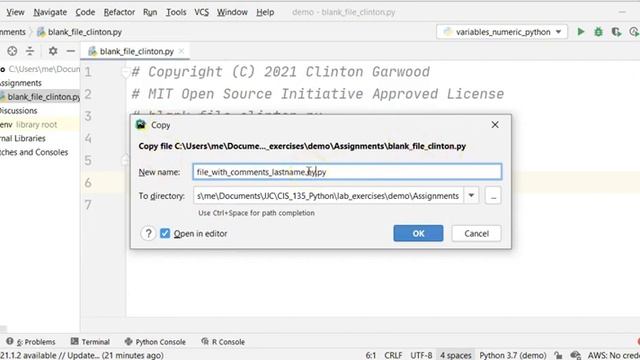Browse for directory with ellipsis button
Viewport: 640px width, 360px height.
493,196
